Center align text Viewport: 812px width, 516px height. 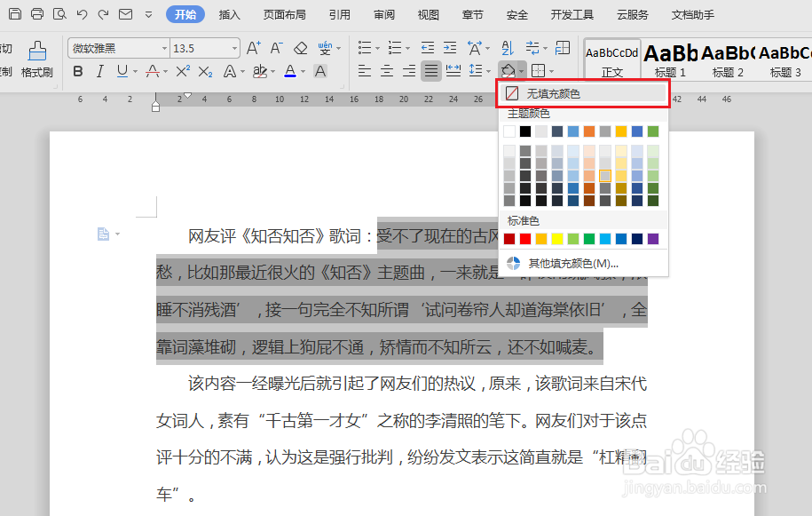pos(387,70)
